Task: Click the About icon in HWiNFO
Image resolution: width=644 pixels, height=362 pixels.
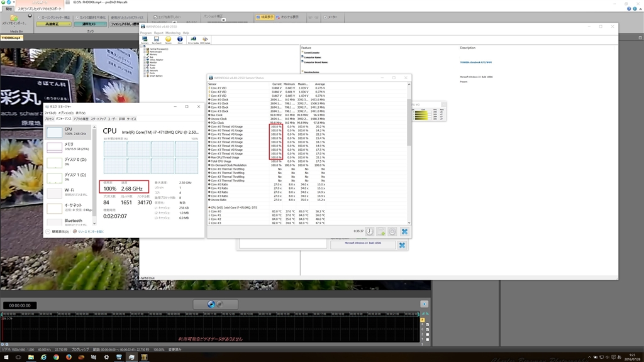Action: 180,40
